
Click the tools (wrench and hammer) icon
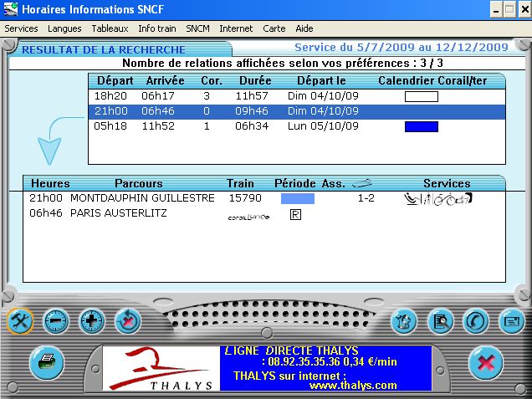pos(20,320)
